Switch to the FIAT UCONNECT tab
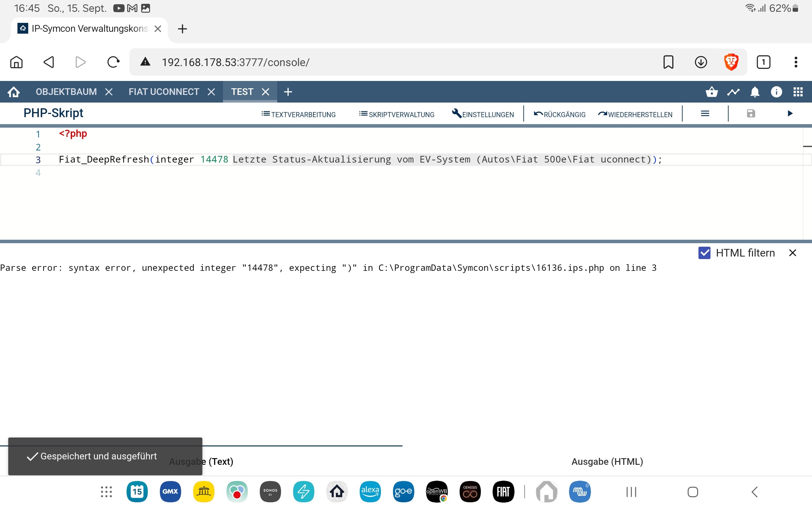812x508 pixels. 164,92
